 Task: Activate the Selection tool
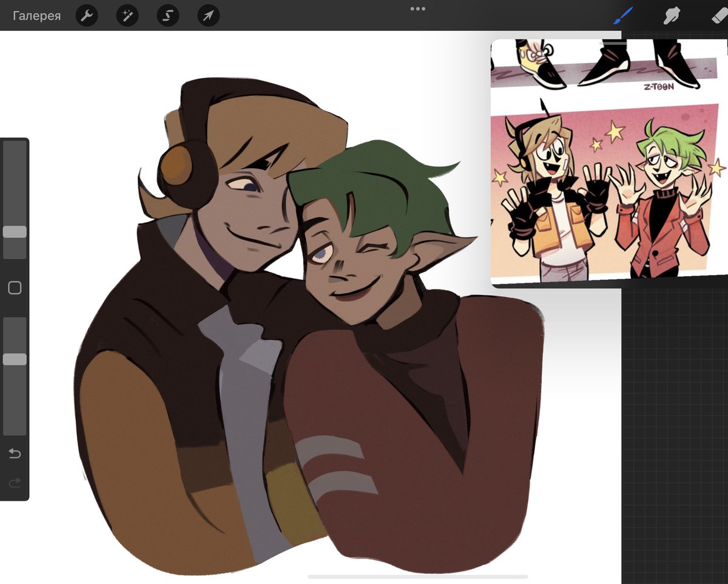pos(168,16)
